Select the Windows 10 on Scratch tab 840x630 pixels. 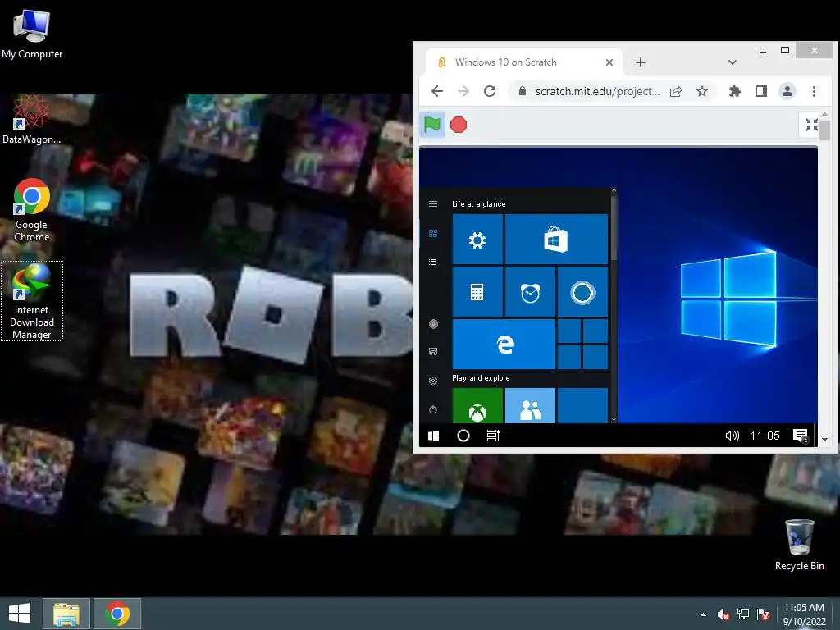click(523, 62)
